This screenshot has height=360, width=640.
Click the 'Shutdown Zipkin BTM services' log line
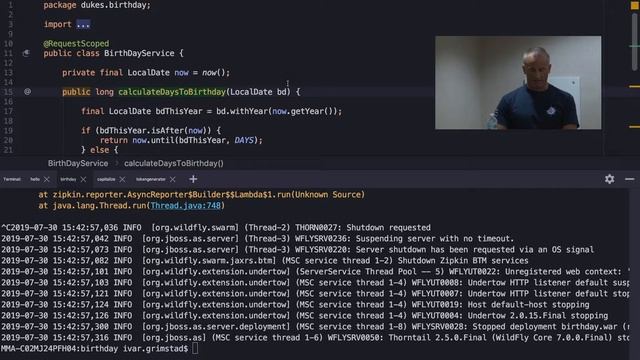(x=264, y=261)
